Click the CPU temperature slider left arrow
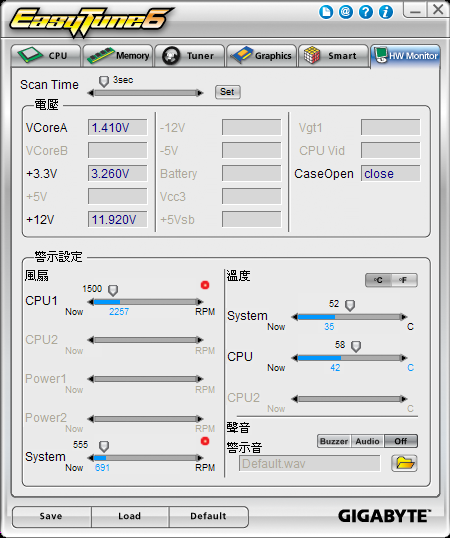 pos(295,358)
